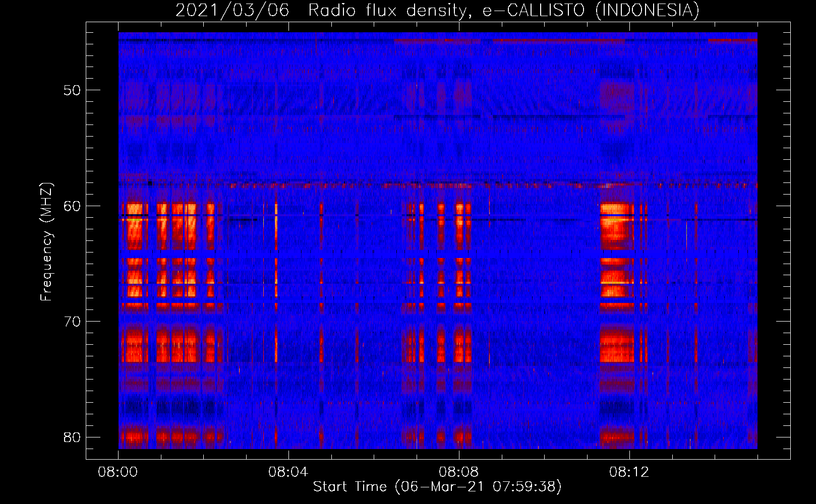Click the 08:00 time tick label
The height and width of the screenshot is (504, 816).
118,473
